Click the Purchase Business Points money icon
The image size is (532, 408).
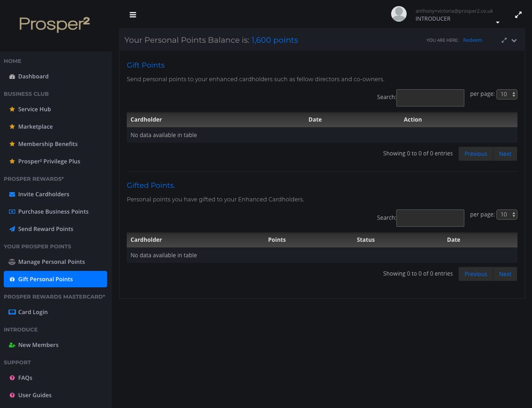[x=12, y=212]
